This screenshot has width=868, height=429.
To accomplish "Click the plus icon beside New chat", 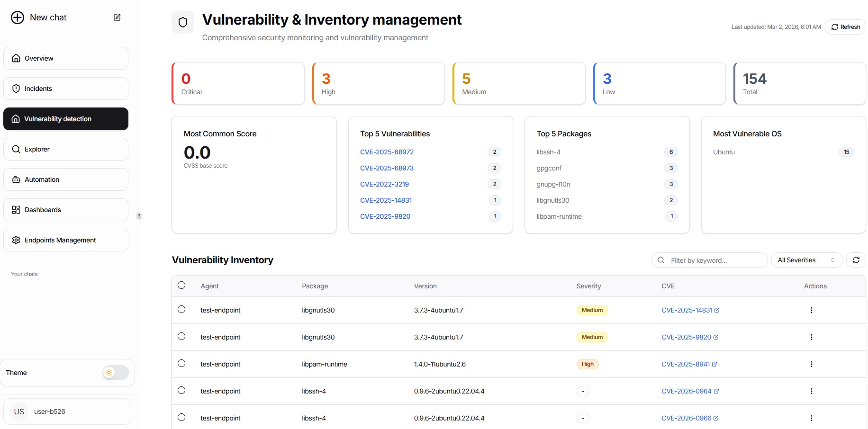I will [x=18, y=18].
